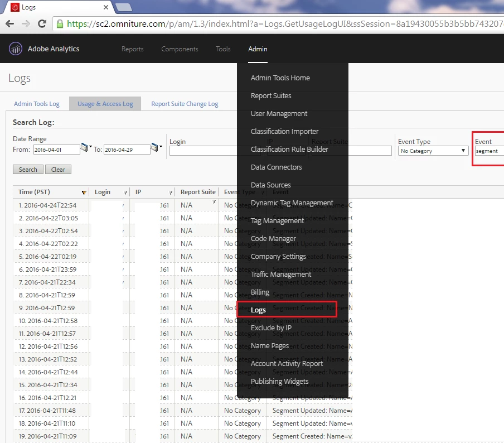This screenshot has width=504, height=443.
Task: Open Account Activity Report
Action: (287, 364)
